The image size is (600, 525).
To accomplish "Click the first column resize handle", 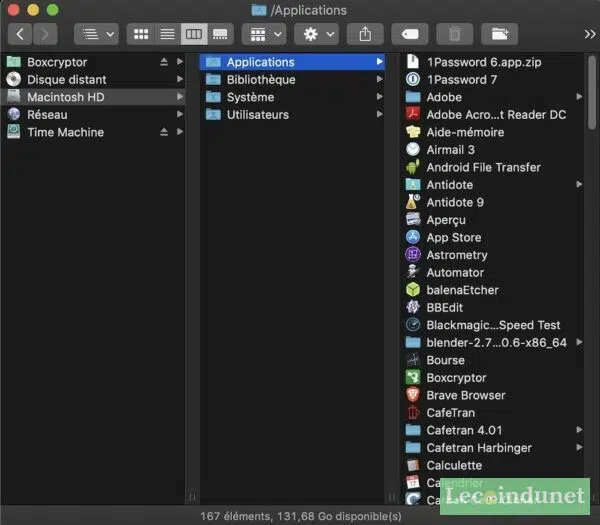I will 192,497.
